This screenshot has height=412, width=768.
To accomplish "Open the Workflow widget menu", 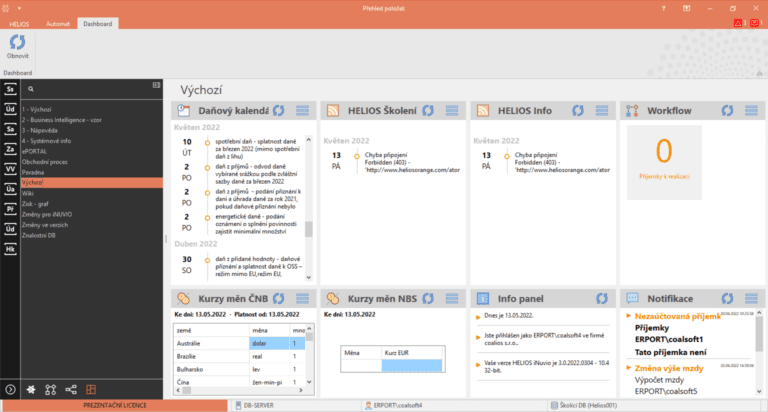I will (751, 111).
